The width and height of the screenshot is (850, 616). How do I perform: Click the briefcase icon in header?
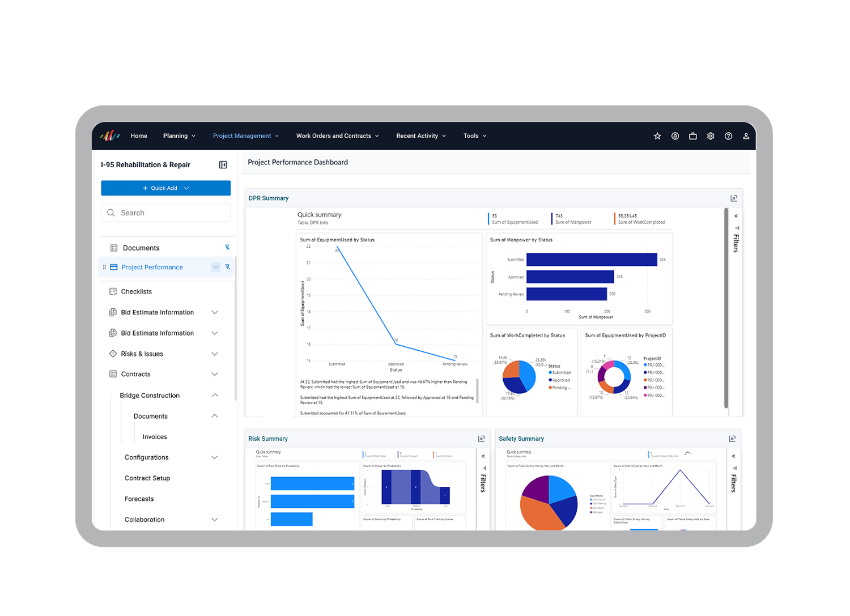(692, 136)
